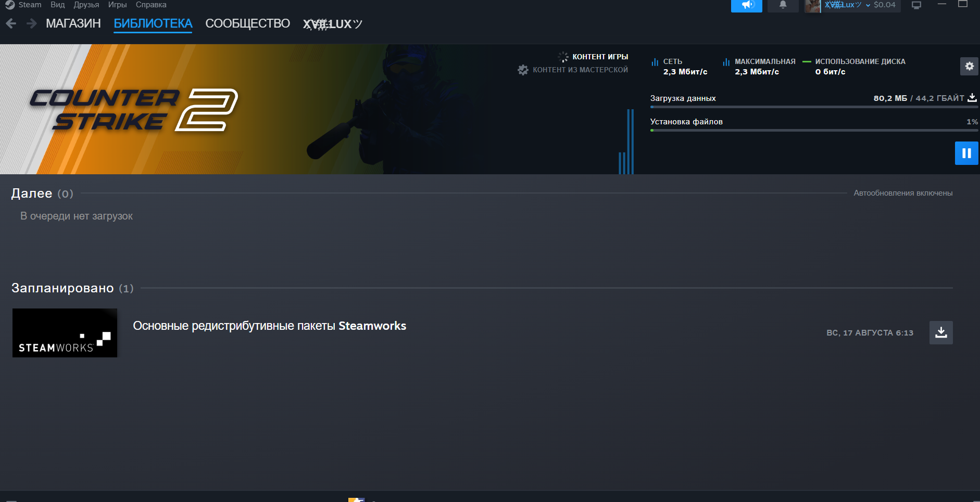This screenshot has height=502, width=980.
Task: Open the Вид menu
Action: click(58, 5)
